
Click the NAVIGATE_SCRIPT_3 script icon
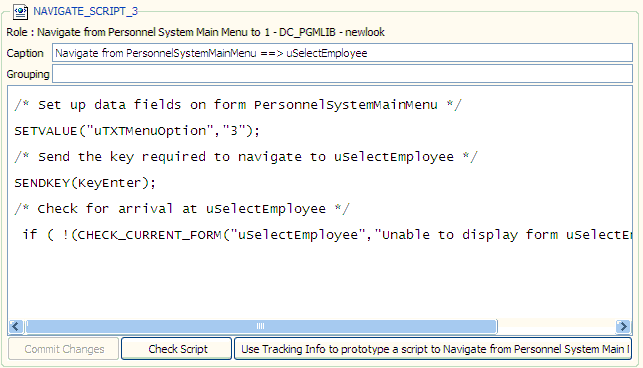pyautogui.click(x=20, y=11)
